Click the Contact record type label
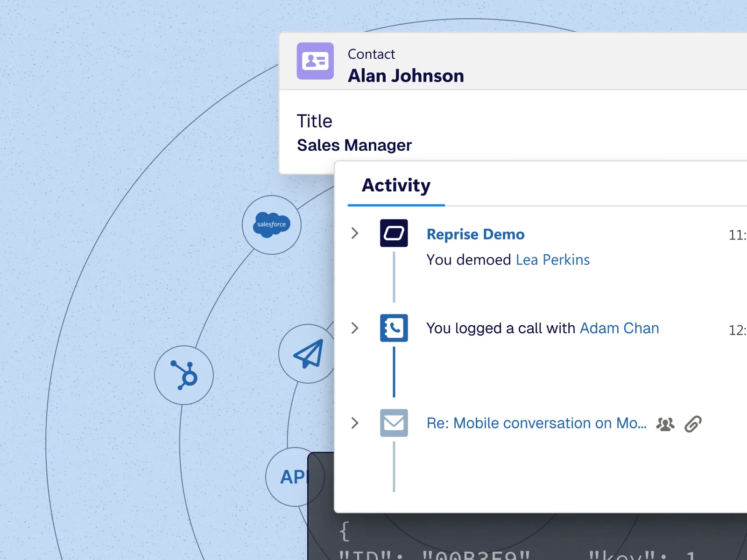747x560 pixels. [371, 54]
